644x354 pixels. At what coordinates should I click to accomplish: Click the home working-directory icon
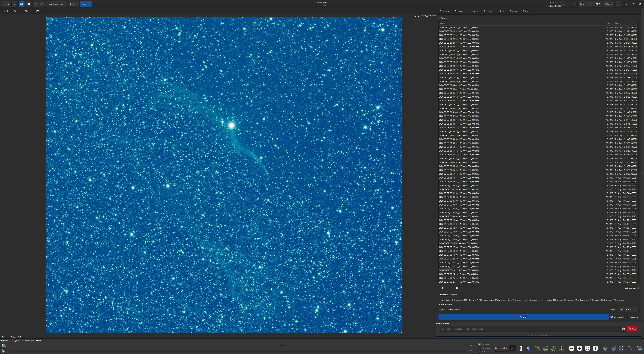point(21,4)
